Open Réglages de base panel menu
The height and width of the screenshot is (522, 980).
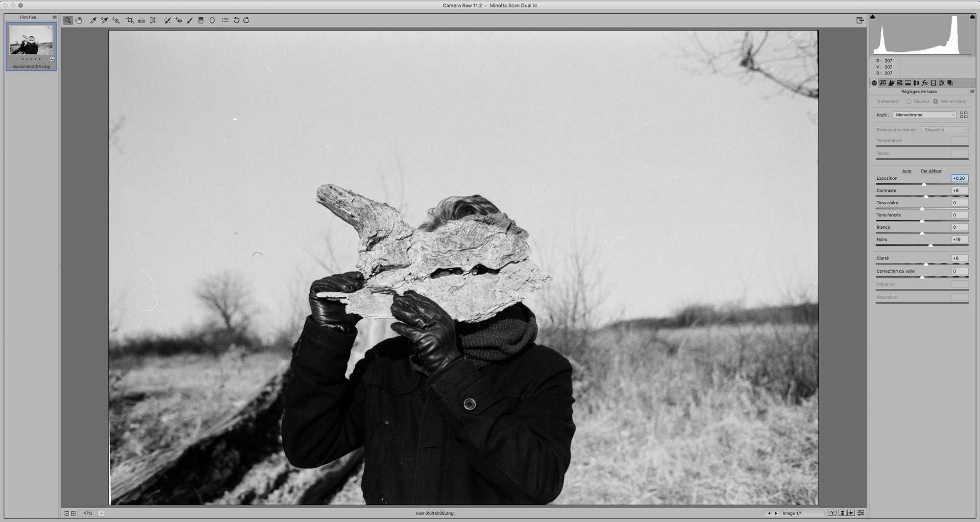972,91
